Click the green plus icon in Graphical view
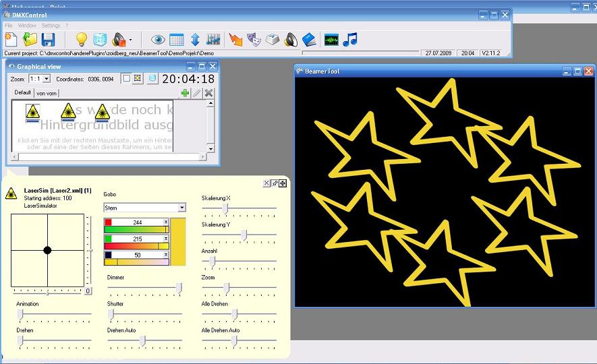Screen dimensions: 597x364 [185, 93]
